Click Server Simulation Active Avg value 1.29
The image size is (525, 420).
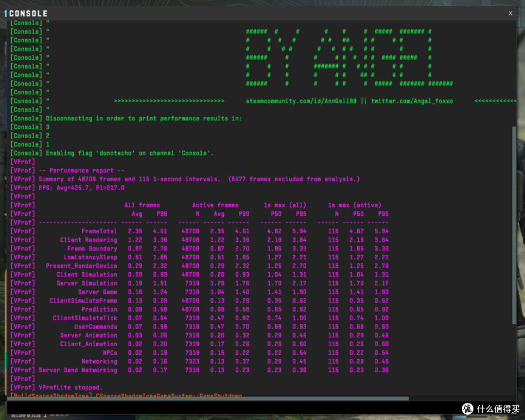(x=217, y=283)
